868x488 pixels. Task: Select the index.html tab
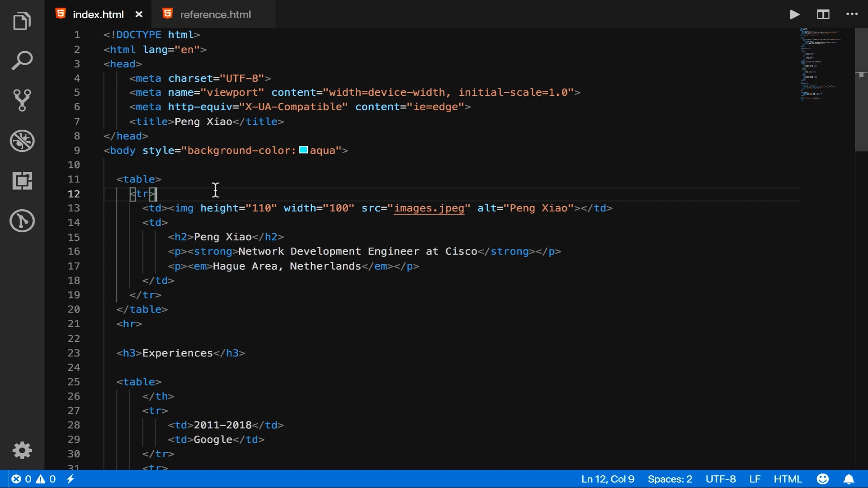98,14
